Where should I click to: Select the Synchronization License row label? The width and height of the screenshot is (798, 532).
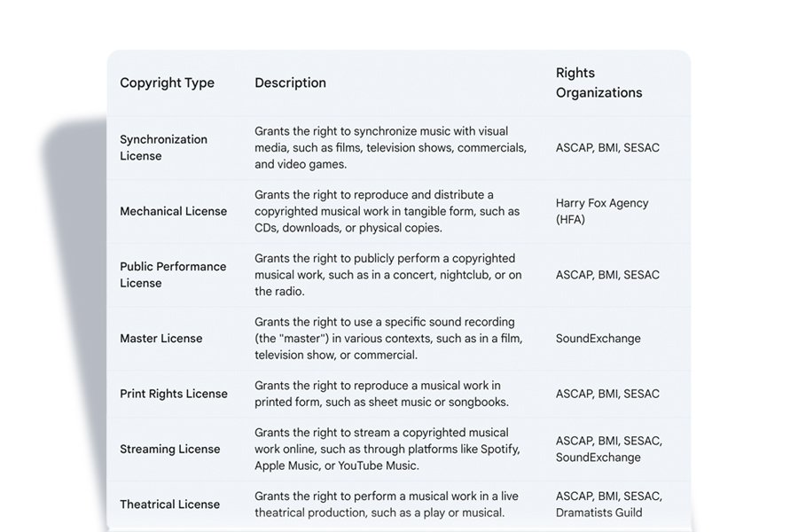click(x=163, y=148)
